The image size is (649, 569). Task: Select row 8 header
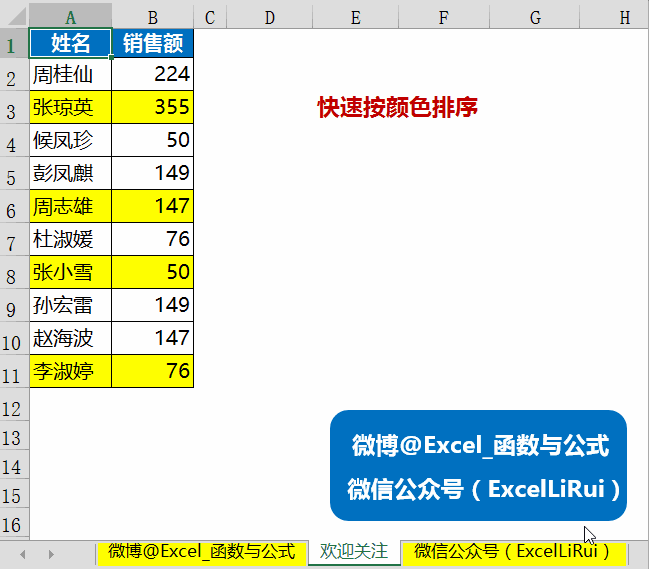tap(14, 272)
